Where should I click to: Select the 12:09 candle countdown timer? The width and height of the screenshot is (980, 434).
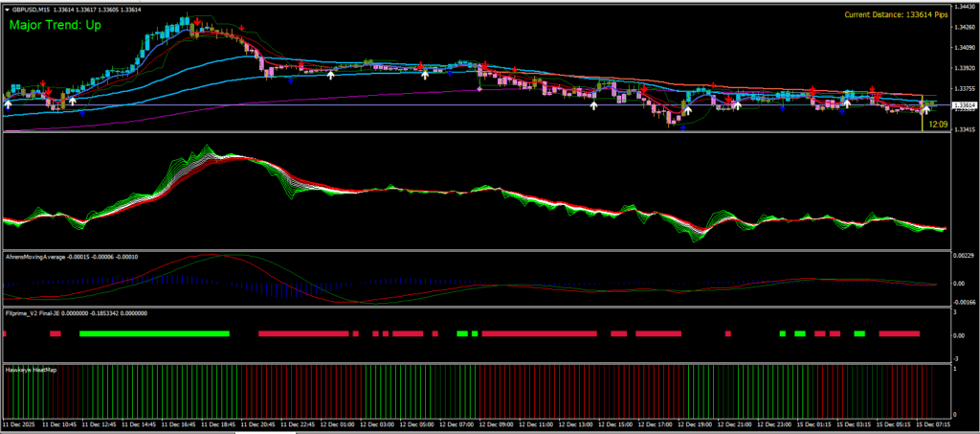(937, 124)
